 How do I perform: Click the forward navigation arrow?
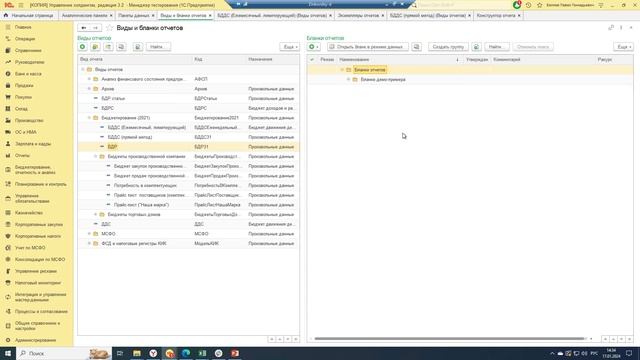pos(96,28)
